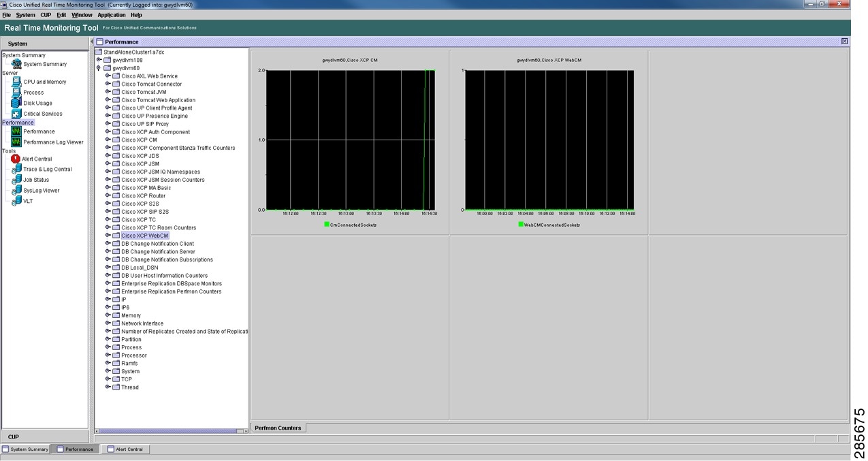
Task: Open Performance icon in sidebar
Action: point(16,131)
